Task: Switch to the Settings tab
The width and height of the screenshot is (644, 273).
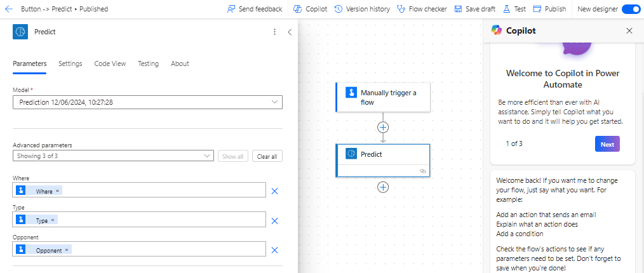Action: pos(70,63)
